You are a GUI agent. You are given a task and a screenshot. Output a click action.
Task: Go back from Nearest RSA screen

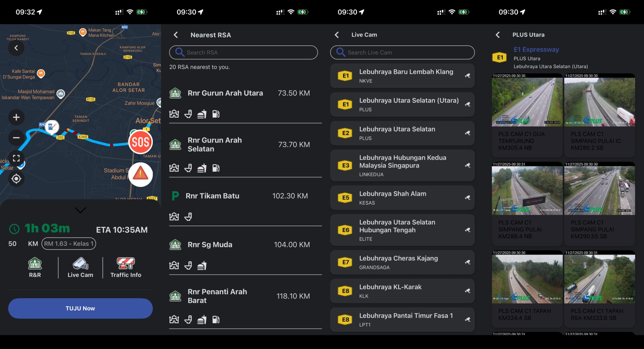(176, 35)
